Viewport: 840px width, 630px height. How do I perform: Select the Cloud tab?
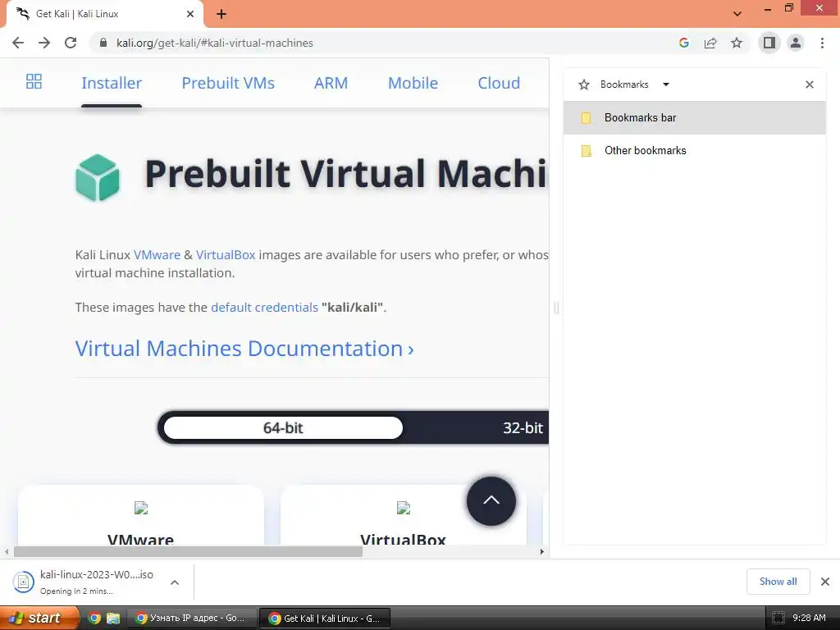[499, 83]
